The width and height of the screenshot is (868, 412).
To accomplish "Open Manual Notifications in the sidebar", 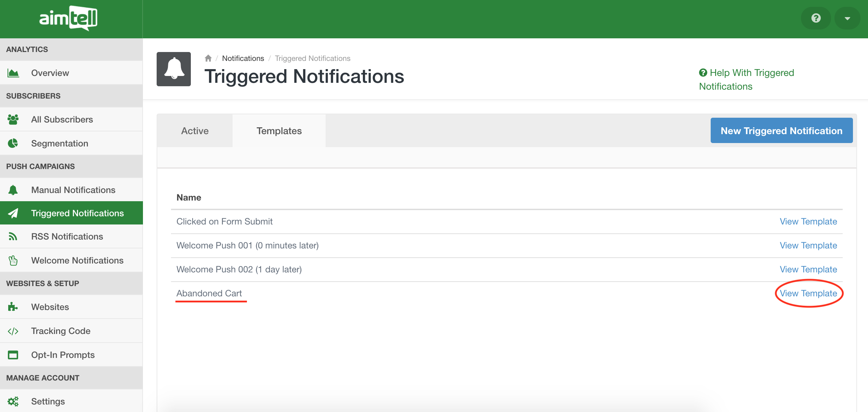I will pyautogui.click(x=73, y=190).
